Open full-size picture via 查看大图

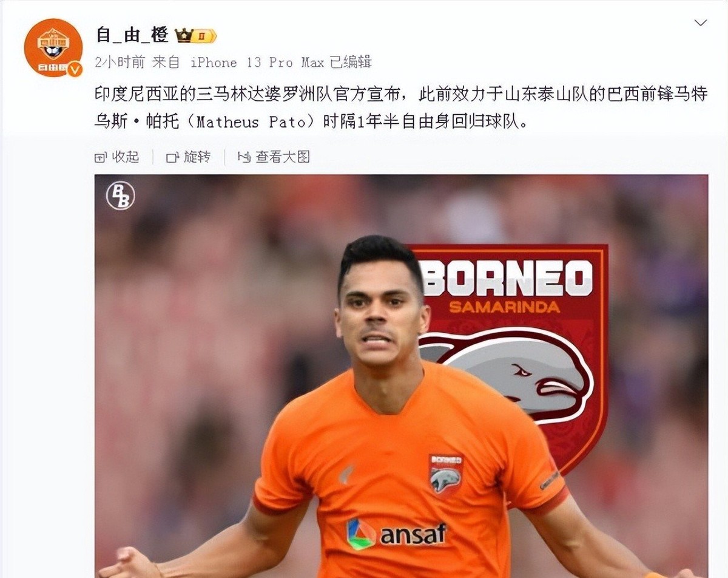pyautogui.click(x=274, y=157)
